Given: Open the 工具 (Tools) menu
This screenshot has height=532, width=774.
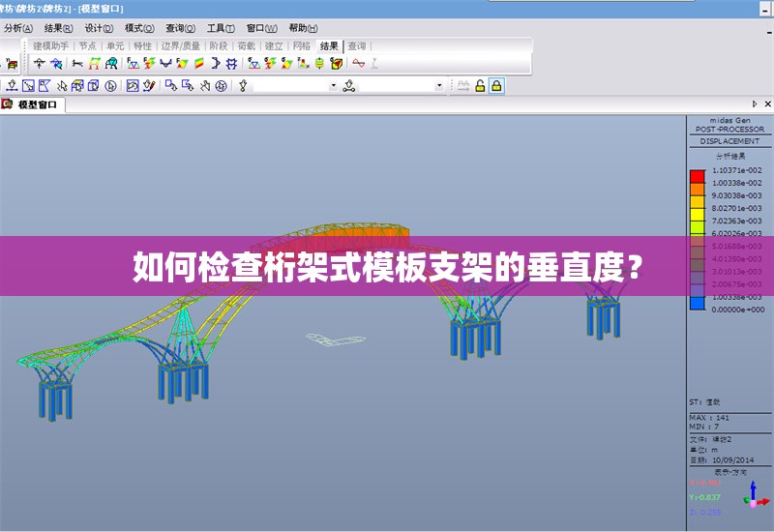Looking at the screenshot, I should pos(221,28).
